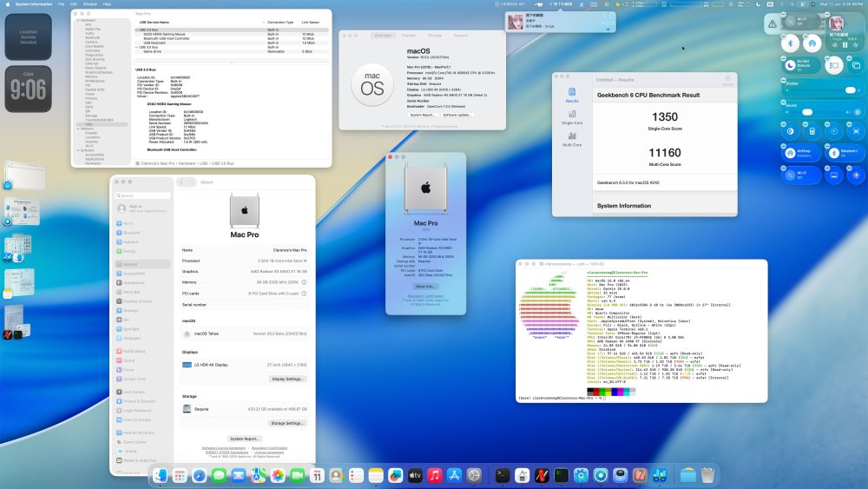Screen dimensions: 868x489
Task: Collapse the Software section in System Information
Action: click(x=78, y=150)
